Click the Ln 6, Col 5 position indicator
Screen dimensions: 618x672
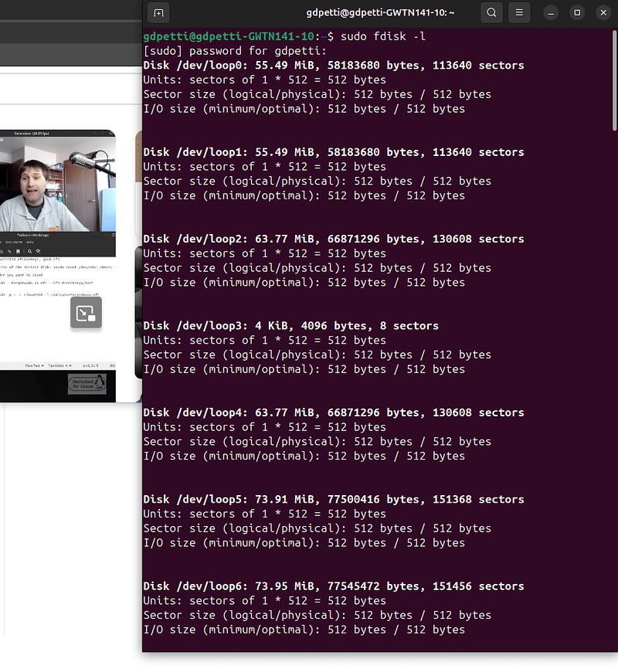click(90, 365)
